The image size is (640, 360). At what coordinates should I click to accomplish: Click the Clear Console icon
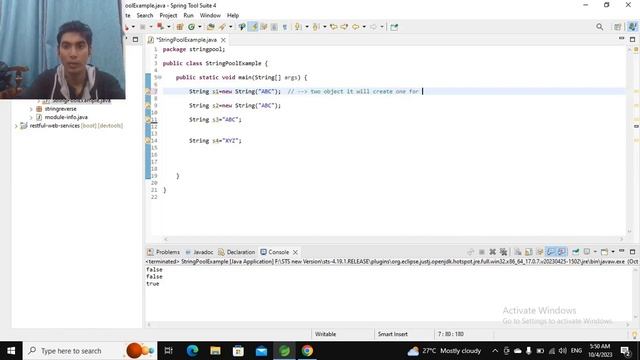[x=518, y=252]
